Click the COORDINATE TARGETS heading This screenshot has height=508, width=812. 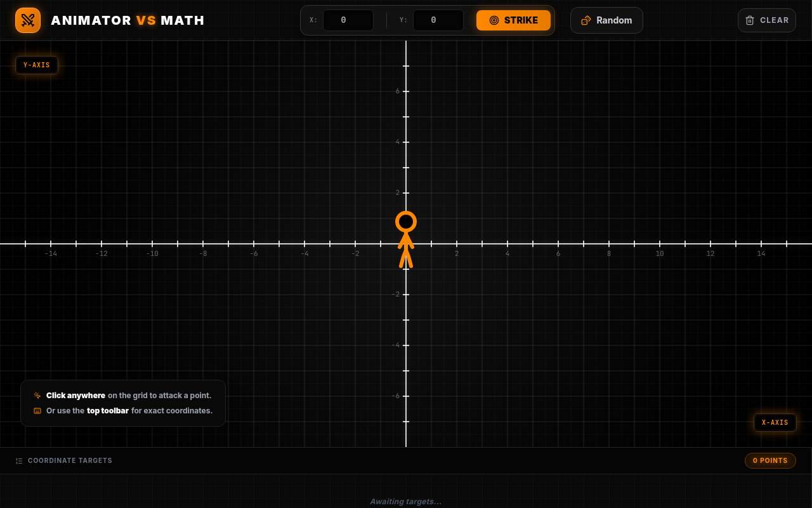[70, 461]
